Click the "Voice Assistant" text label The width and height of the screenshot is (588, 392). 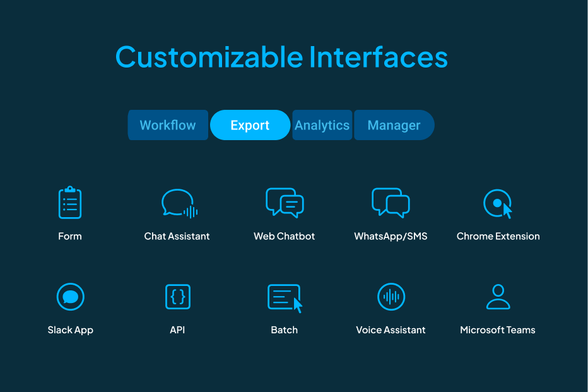click(391, 330)
